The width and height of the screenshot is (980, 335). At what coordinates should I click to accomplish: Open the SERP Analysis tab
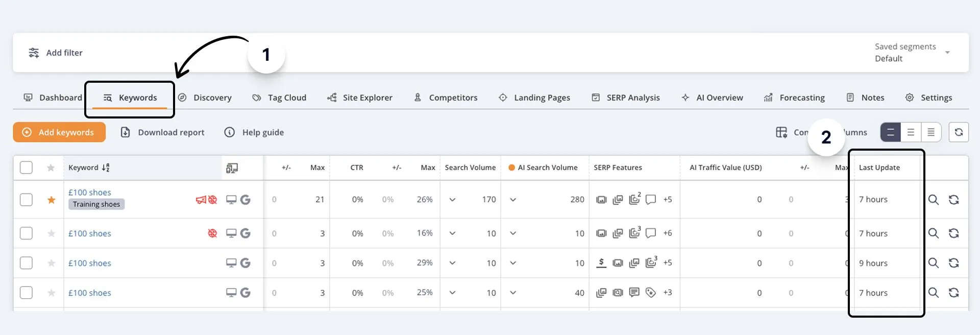(625, 98)
